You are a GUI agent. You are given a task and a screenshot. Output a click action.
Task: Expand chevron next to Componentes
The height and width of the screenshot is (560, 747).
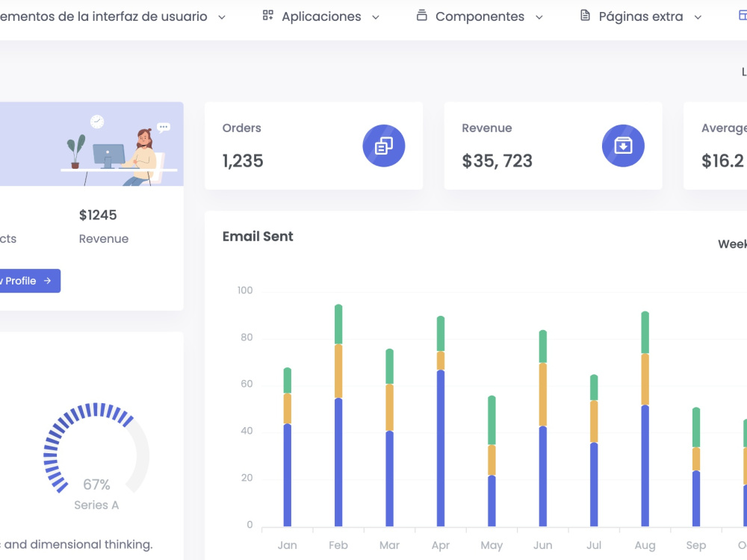coord(539,18)
